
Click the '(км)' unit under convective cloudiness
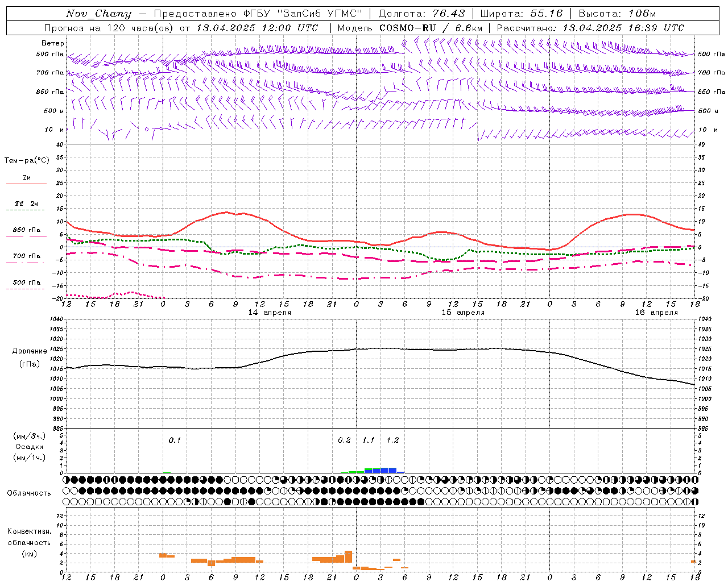point(29,554)
